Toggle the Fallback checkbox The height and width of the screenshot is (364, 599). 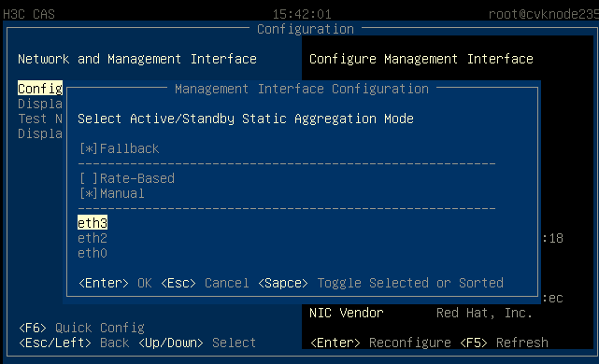[x=119, y=148]
